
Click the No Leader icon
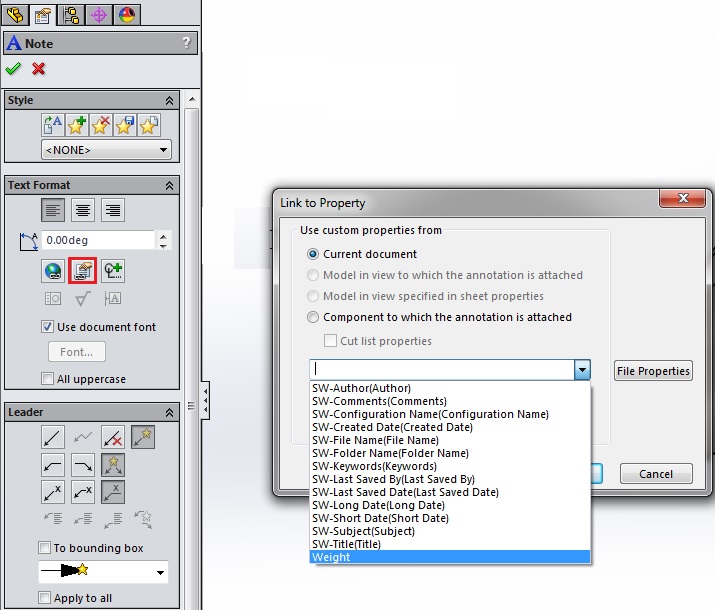tap(113, 437)
